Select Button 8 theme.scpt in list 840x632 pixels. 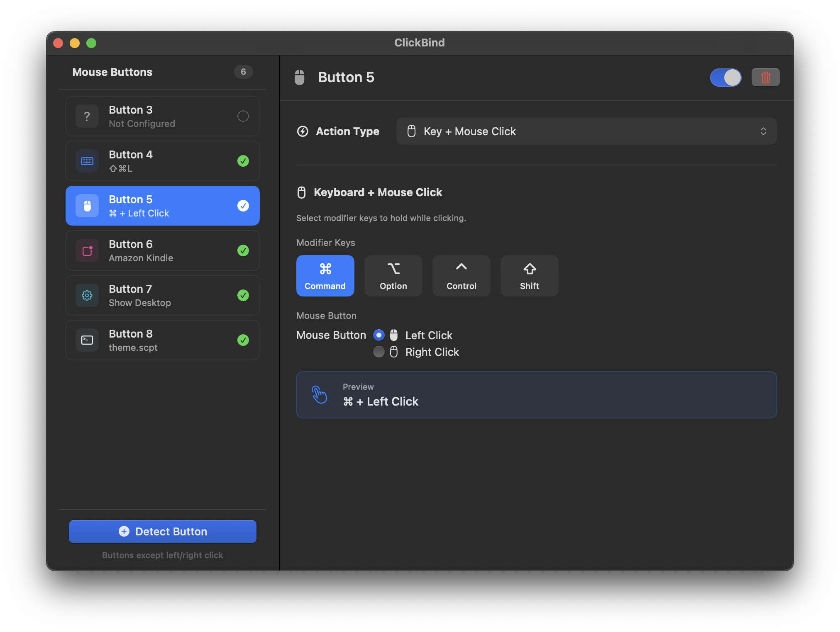[x=163, y=340]
